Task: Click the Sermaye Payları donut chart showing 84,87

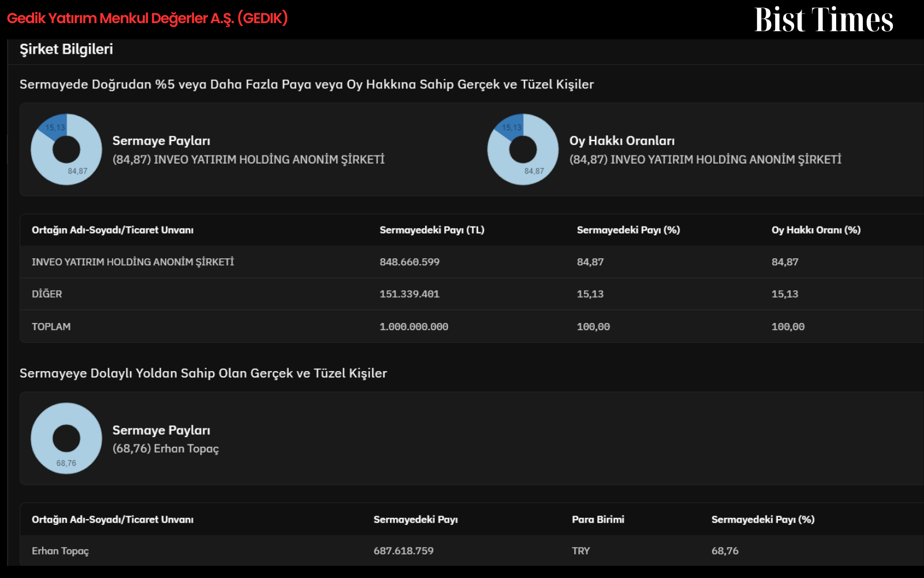Action: pyautogui.click(x=66, y=149)
